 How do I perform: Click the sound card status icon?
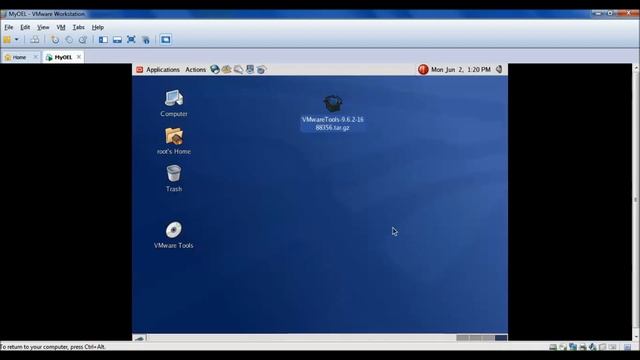593,347
